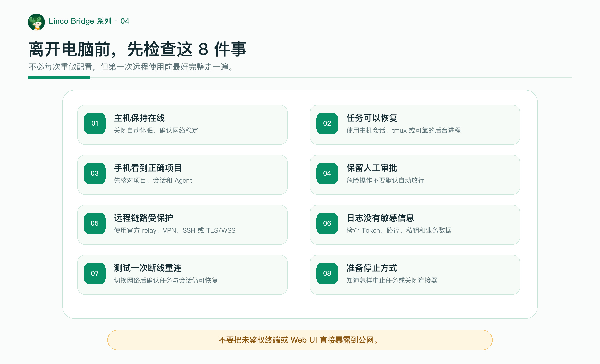The width and height of the screenshot is (600, 364).
Task: Click the text 关闭自动休眠，确认网络稳定
Action: tap(156, 130)
